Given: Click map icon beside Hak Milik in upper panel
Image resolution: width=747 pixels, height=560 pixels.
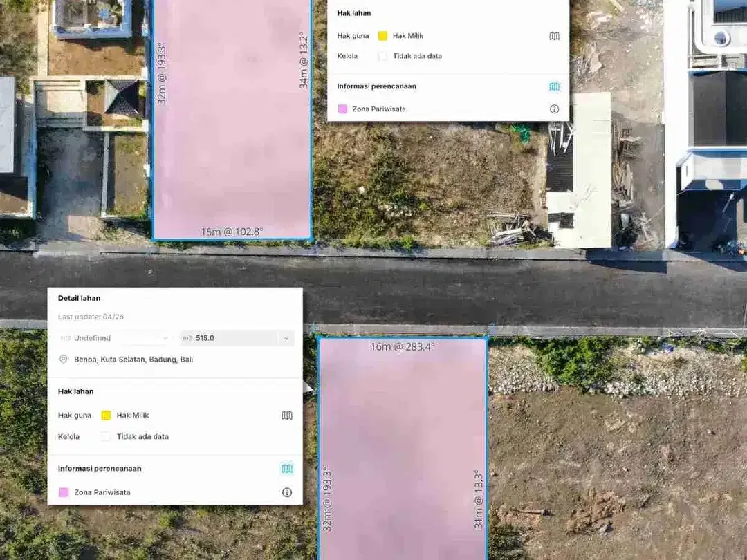Looking at the screenshot, I should [554, 36].
